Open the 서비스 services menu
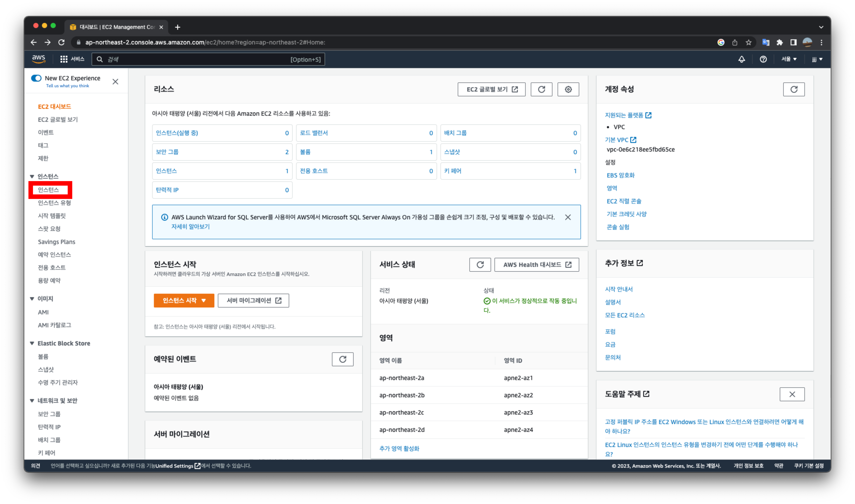 coord(72,59)
